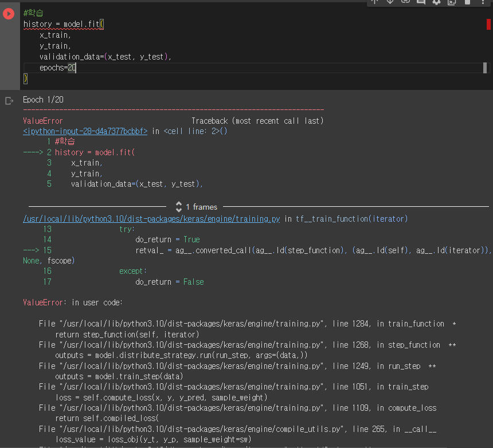Viewport: 493px width, 448px height.
Task: Open the keras/engine/training.py file link
Action: pos(151,219)
